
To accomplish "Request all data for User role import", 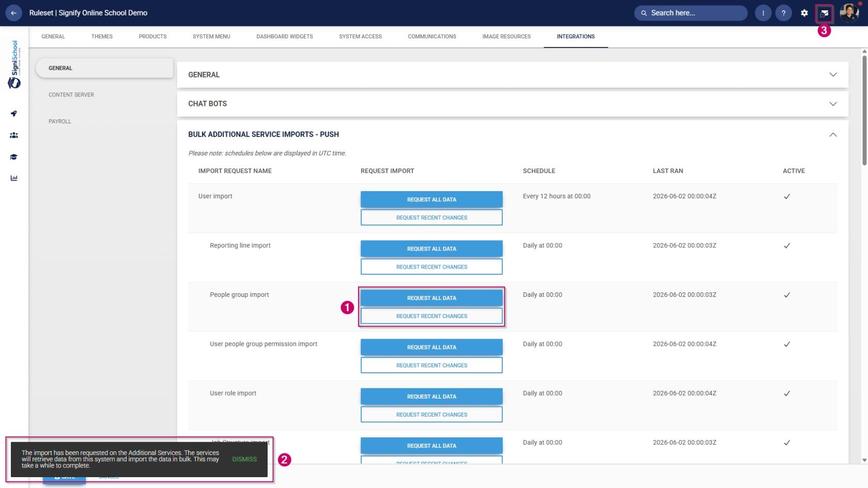I will tap(431, 397).
